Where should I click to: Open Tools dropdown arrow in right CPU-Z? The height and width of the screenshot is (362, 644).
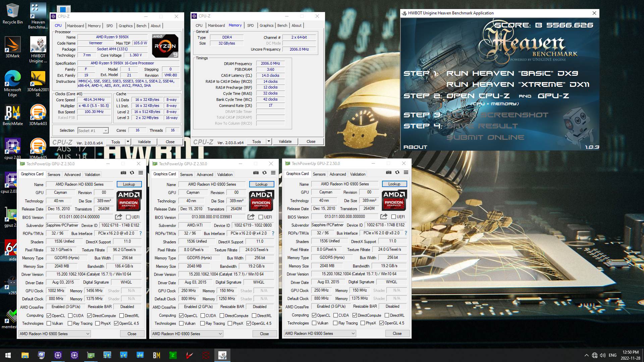point(269,141)
